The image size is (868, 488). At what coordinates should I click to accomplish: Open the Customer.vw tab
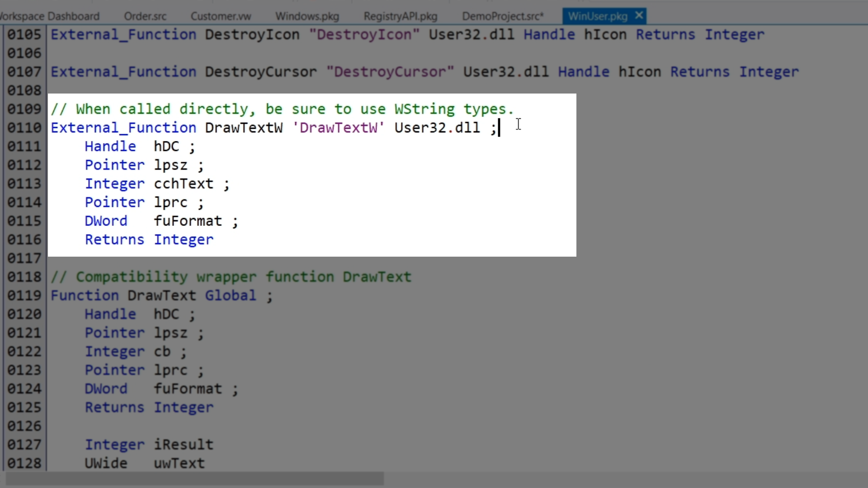point(221,16)
